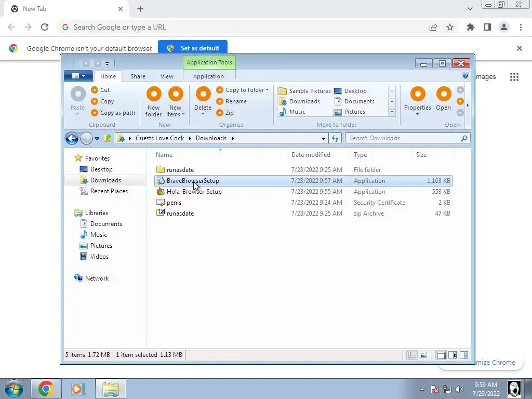Image resolution: width=532 pixels, height=399 pixels.
Task: Click the Explorer back arrow button
Action: [72, 138]
